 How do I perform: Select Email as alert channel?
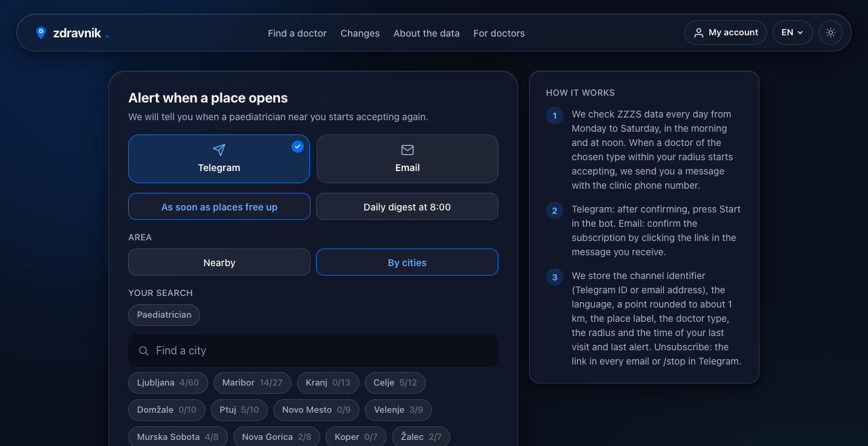pos(408,159)
